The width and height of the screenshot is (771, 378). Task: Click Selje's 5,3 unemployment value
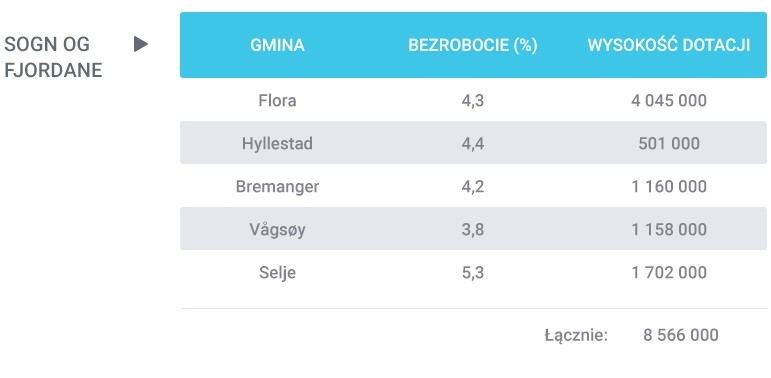click(473, 273)
